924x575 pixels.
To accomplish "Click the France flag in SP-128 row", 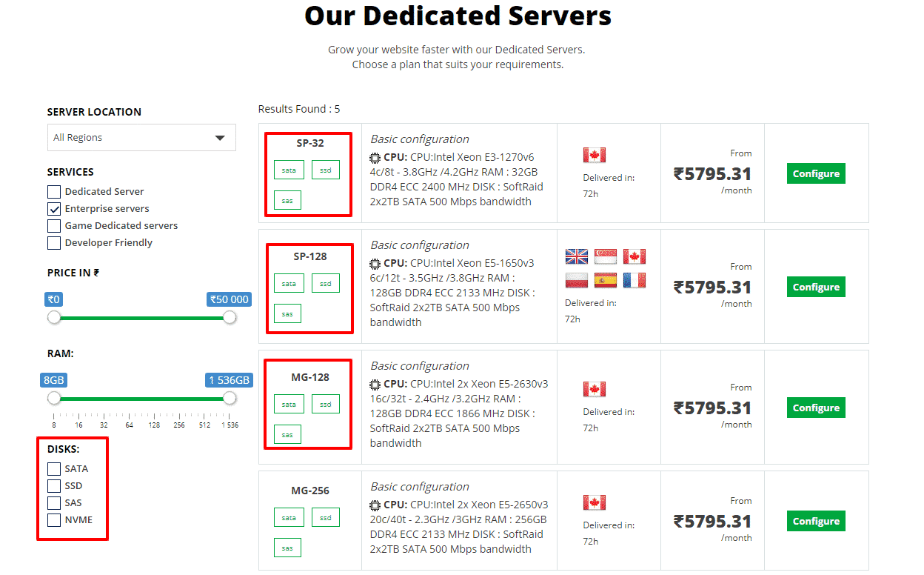I will tap(634, 281).
